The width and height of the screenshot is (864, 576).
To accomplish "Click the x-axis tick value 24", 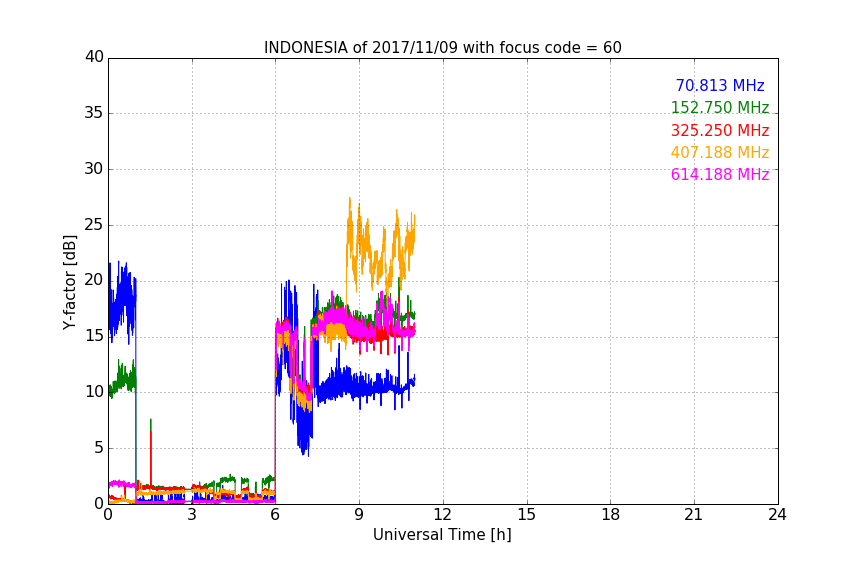I will tap(777, 515).
